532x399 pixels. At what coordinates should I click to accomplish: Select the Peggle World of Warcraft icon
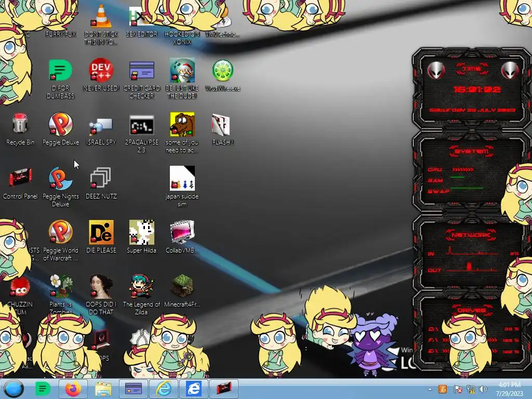[x=60, y=232]
